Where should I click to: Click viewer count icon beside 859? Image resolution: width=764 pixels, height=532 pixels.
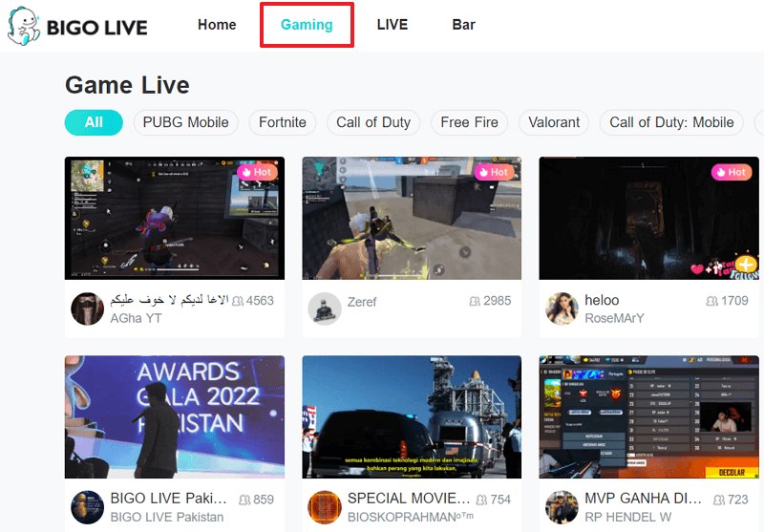245,500
